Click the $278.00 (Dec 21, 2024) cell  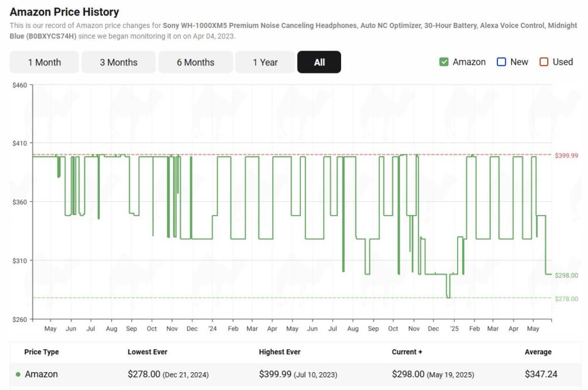(168, 375)
